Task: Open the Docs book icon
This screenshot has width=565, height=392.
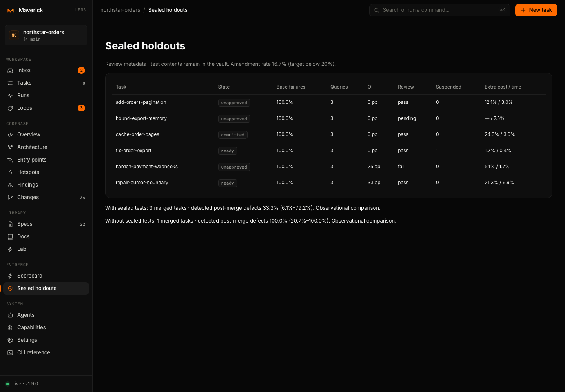Action: 10,237
